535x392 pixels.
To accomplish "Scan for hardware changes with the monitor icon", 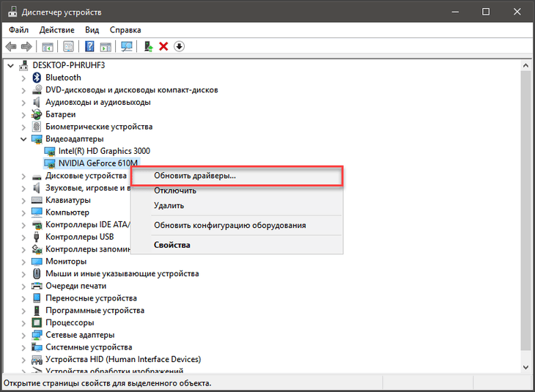I will [127, 46].
